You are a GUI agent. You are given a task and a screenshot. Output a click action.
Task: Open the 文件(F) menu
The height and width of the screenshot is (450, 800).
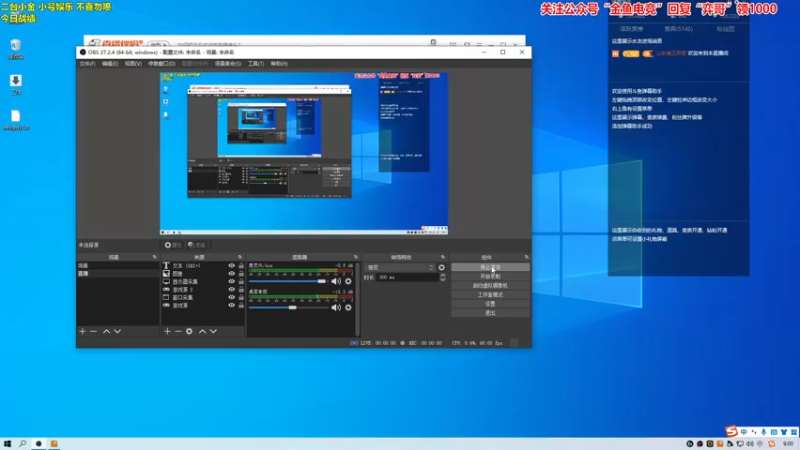(x=87, y=64)
